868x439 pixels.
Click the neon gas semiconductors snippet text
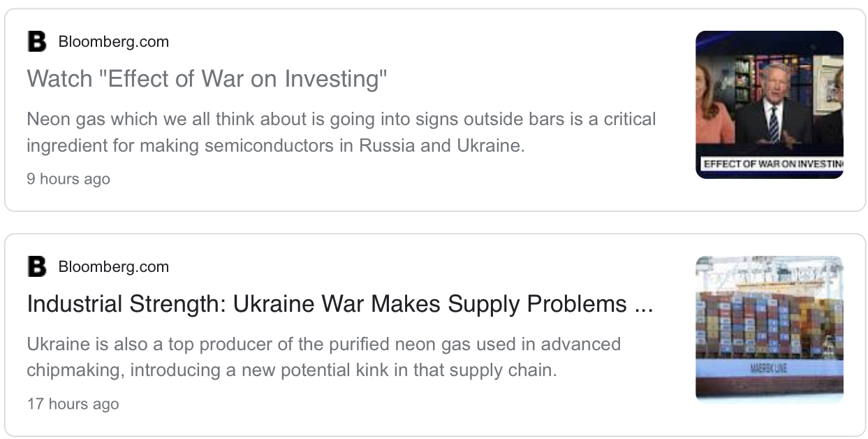341,133
